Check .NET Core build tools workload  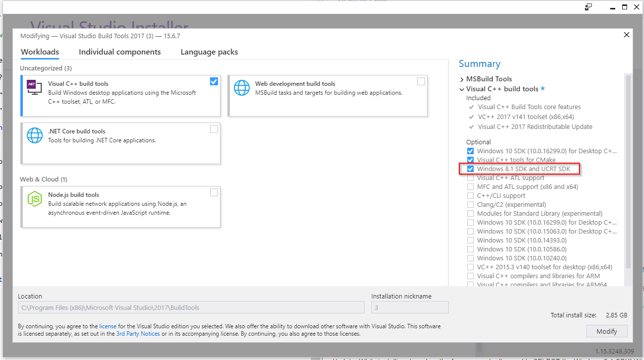pos(214,129)
